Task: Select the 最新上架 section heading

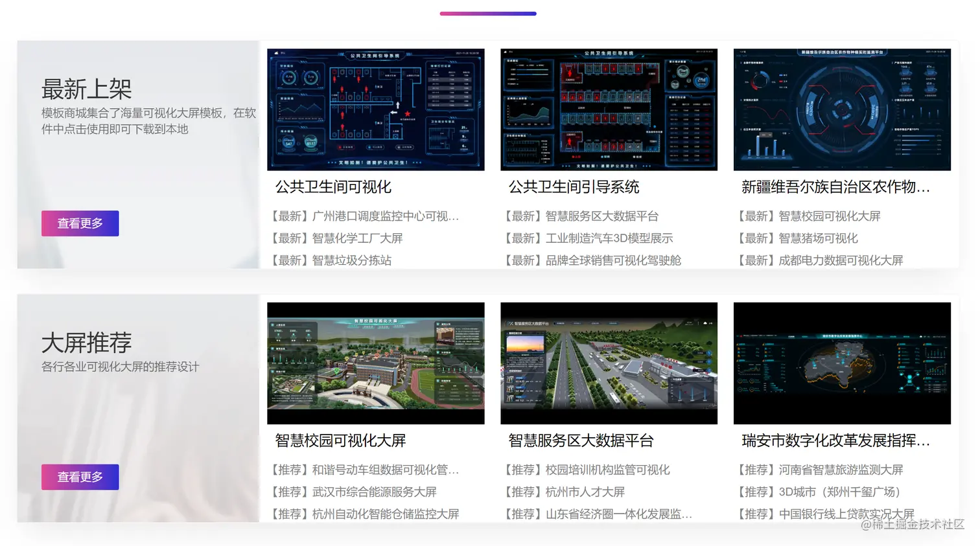Action: [87, 89]
